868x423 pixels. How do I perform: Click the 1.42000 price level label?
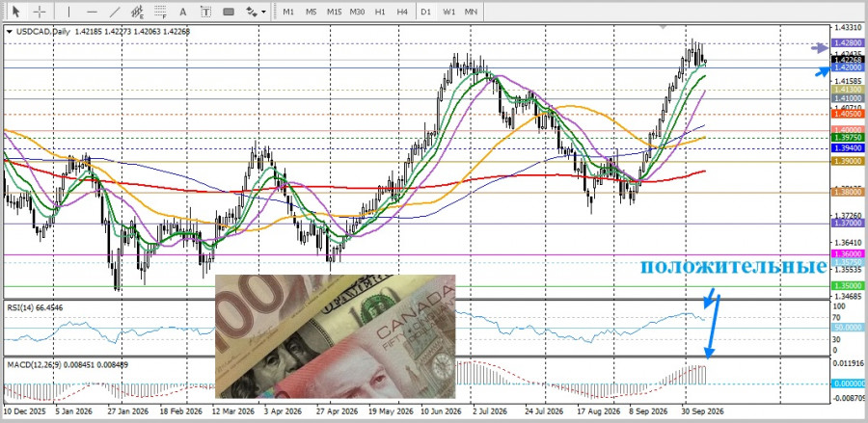[848, 66]
